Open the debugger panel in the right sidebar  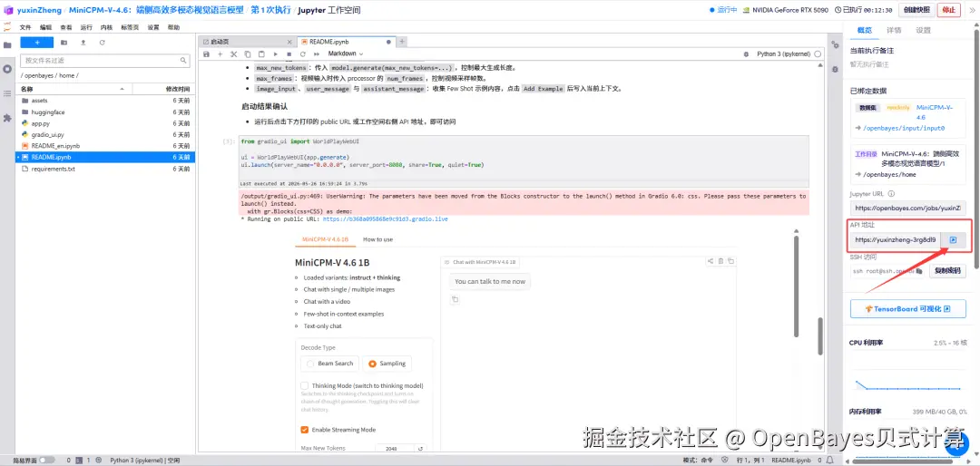point(835,69)
